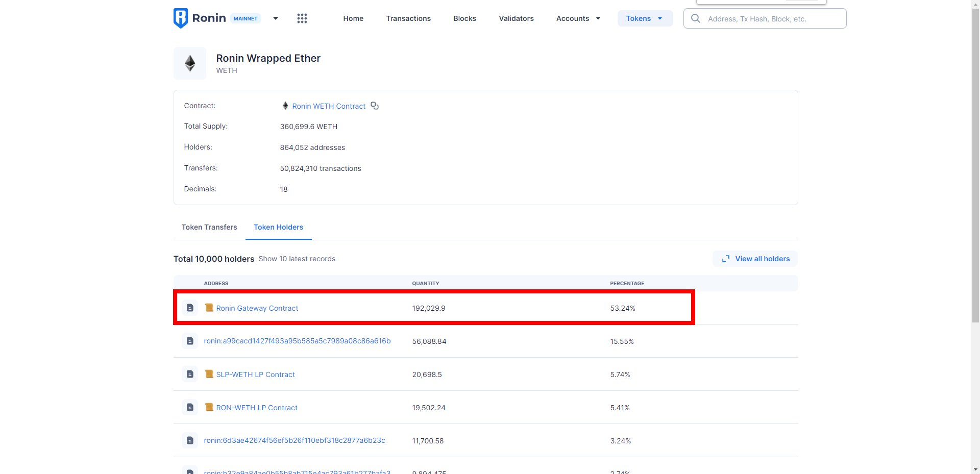Click percentage 15.55% in holders table
Viewport: 980px width, 474px height.
(x=622, y=341)
